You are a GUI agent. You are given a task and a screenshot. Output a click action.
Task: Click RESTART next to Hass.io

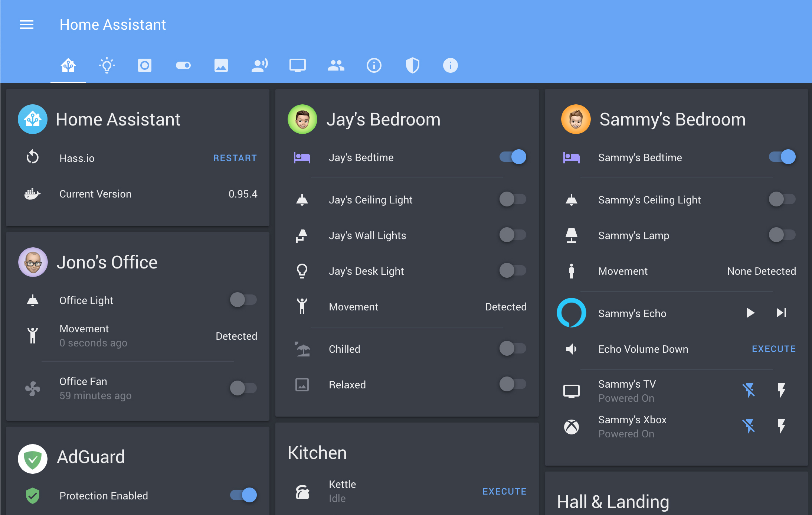click(x=235, y=158)
